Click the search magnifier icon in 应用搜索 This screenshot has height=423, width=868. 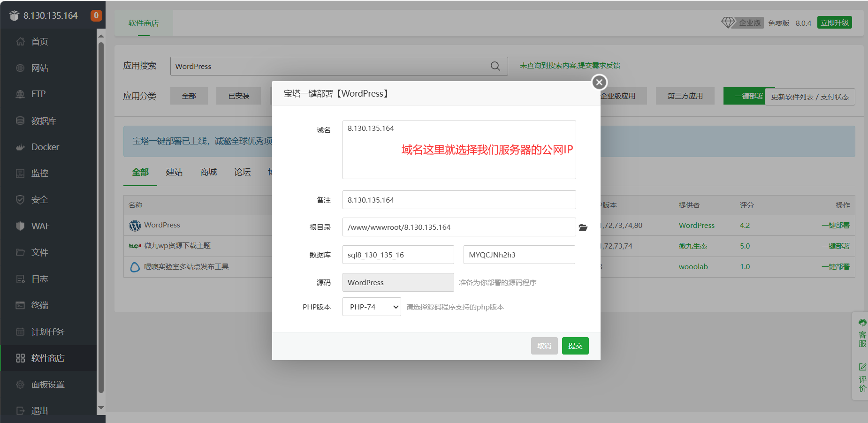(x=495, y=66)
